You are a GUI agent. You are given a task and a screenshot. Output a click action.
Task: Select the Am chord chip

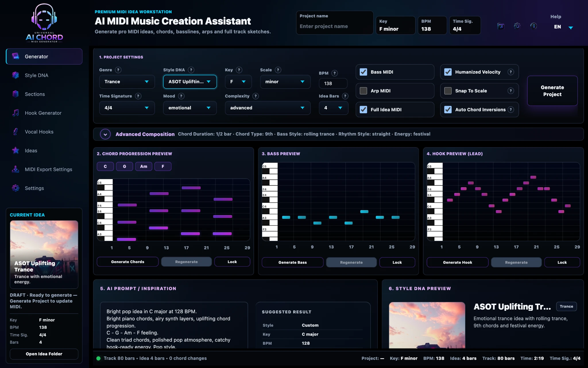click(144, 166)
